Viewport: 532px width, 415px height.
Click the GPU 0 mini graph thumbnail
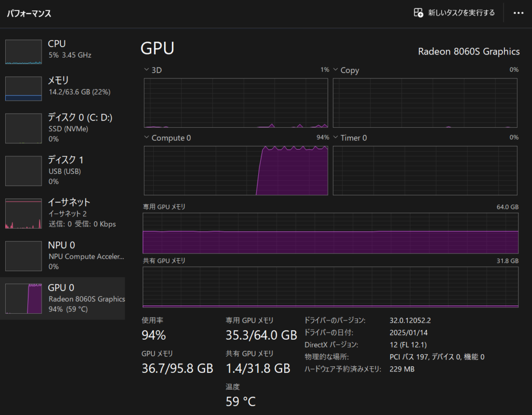(x=23, y=299)
